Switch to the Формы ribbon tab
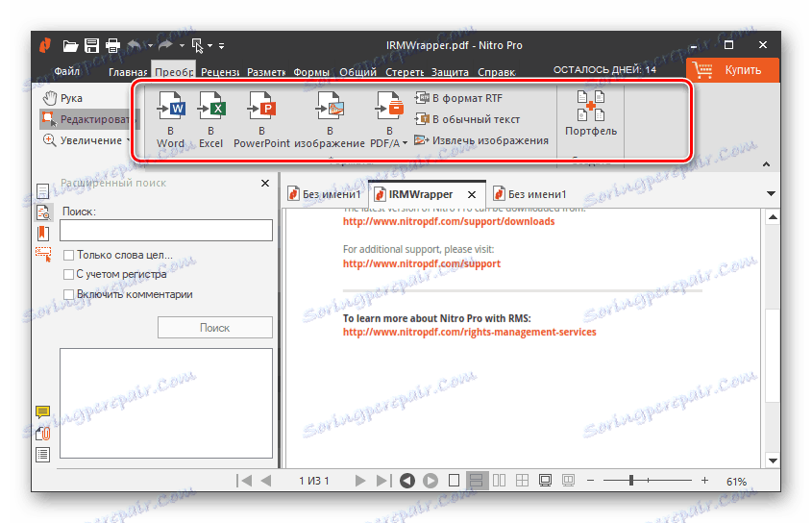This screenshot has height=523, width=812. tap(311, 72)
